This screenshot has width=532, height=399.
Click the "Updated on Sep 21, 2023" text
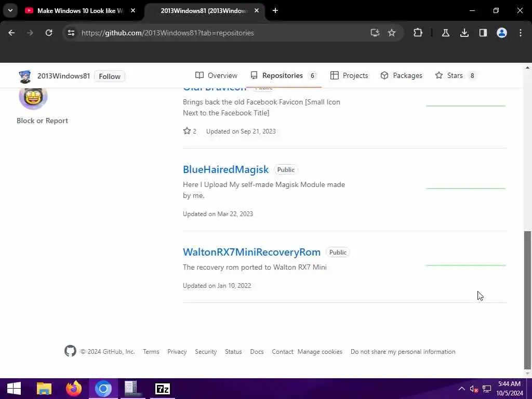tap(241, 131)
